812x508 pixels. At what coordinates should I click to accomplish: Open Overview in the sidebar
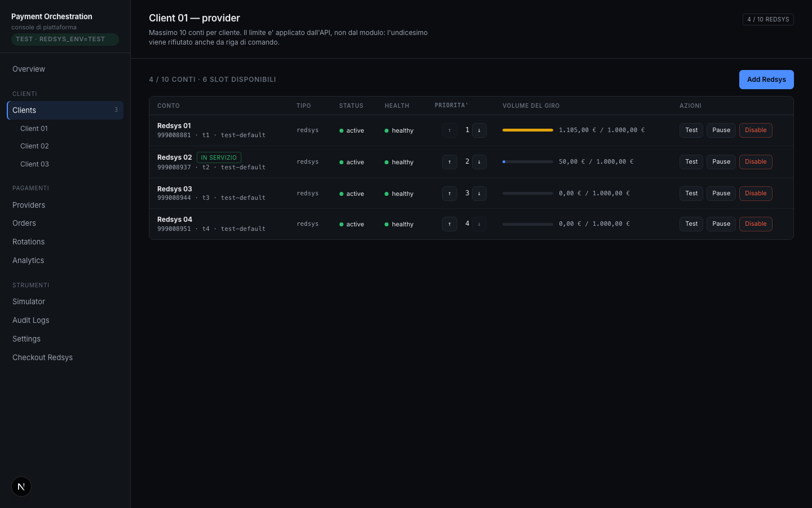point(65,69)
